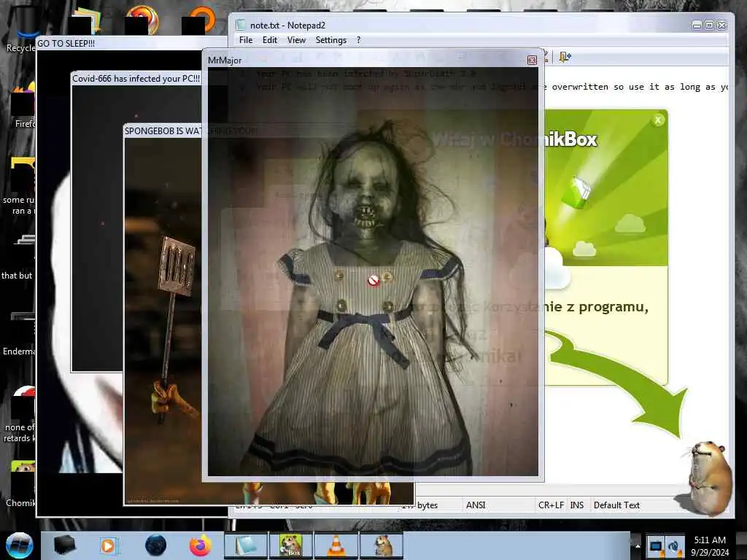Open the orange ring desktop icon
The image size is (747, 560).
pos(199,20)
